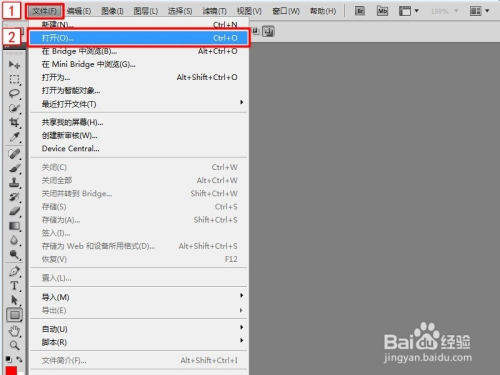500x375 pixels.
Task: Select the Path Selection tool
Action: tap(14, 300)
